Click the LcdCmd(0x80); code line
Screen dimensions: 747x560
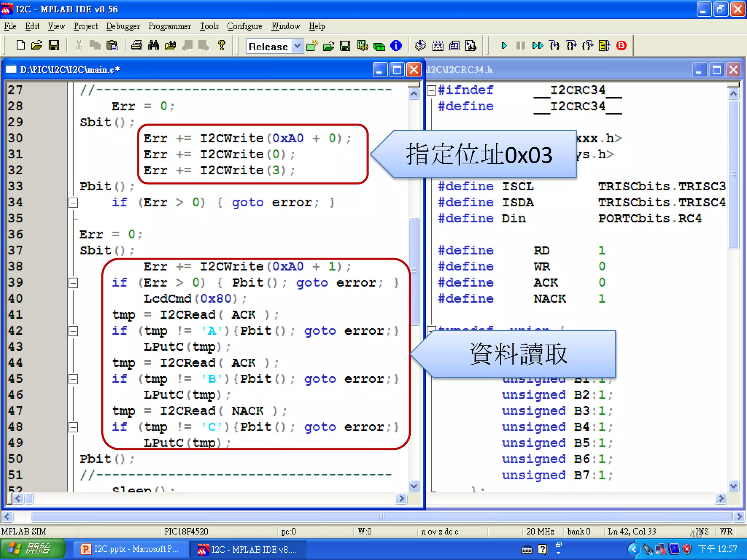tap(195, 299)
